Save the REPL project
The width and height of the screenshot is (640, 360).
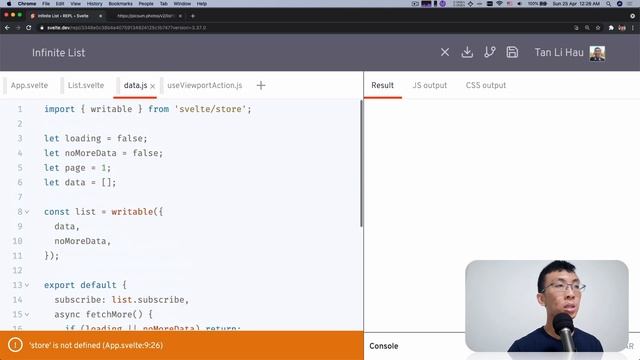[x=512, y=52]
